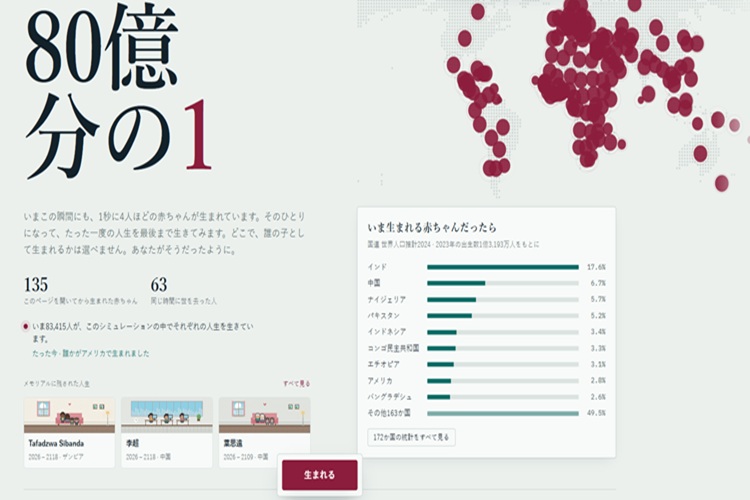Click the ナイジェリア country label
750x500 pixels.
(386, 300)
